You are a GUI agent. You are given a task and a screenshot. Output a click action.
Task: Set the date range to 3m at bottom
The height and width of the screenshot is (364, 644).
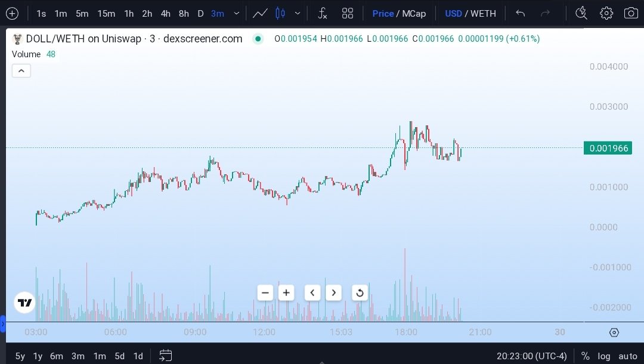(x=78, y=356)
